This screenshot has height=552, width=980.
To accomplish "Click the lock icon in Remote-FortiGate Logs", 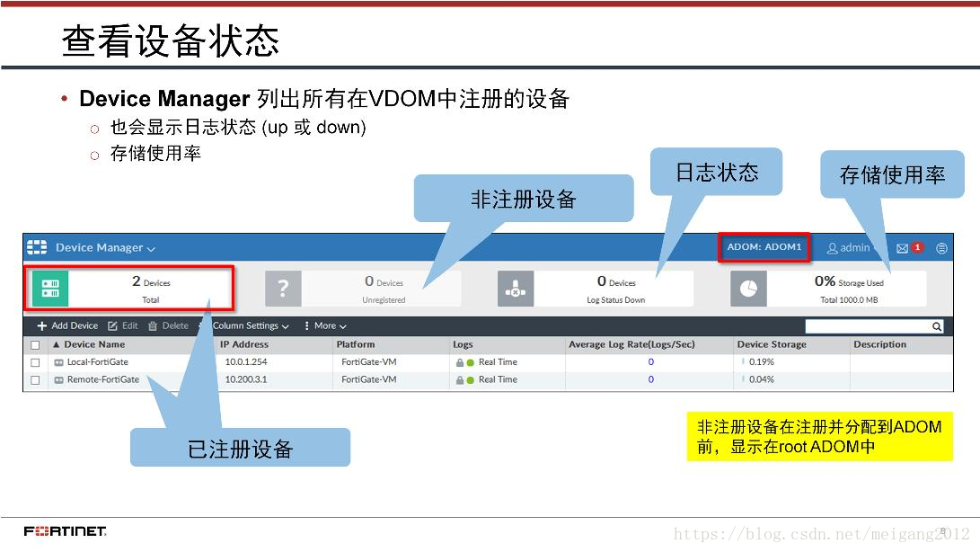I will [x=460, y=380].
